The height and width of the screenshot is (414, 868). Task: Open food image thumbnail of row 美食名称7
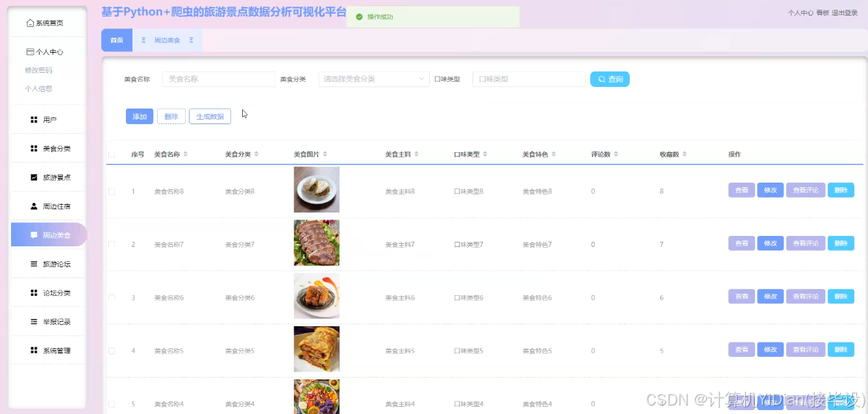tap(317, 242)
